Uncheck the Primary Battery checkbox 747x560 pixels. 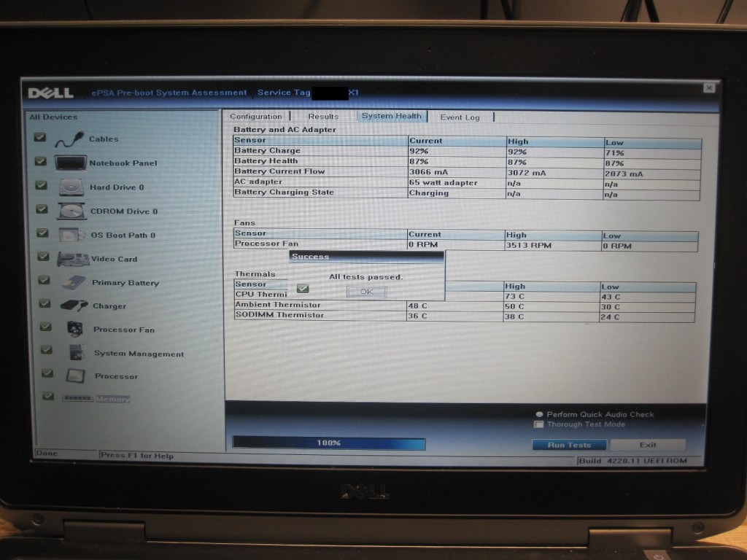(x=44, y=280)
